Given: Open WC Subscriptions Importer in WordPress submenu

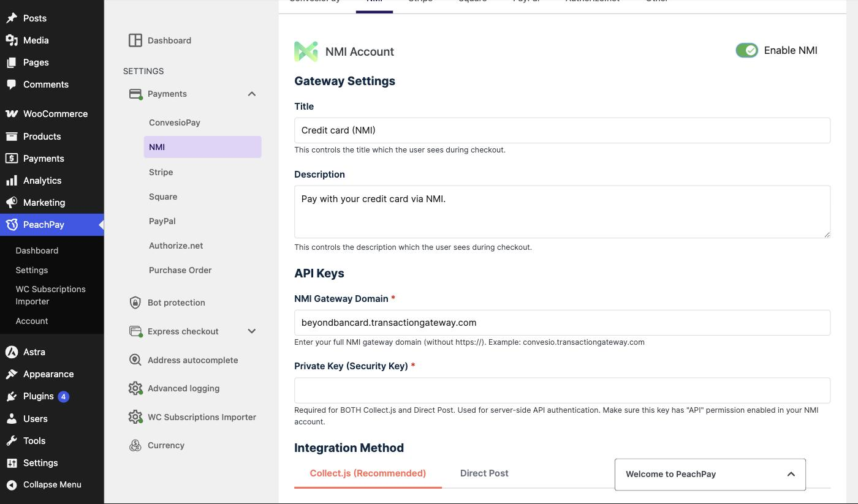Looking at the screenshot, I should [51, 295].
